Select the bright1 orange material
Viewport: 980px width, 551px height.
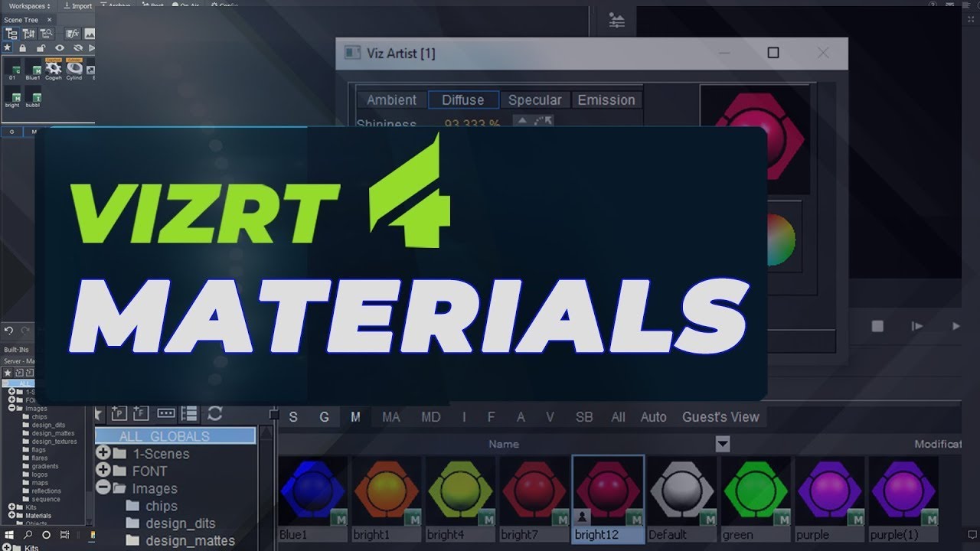(x=387, y=499)
